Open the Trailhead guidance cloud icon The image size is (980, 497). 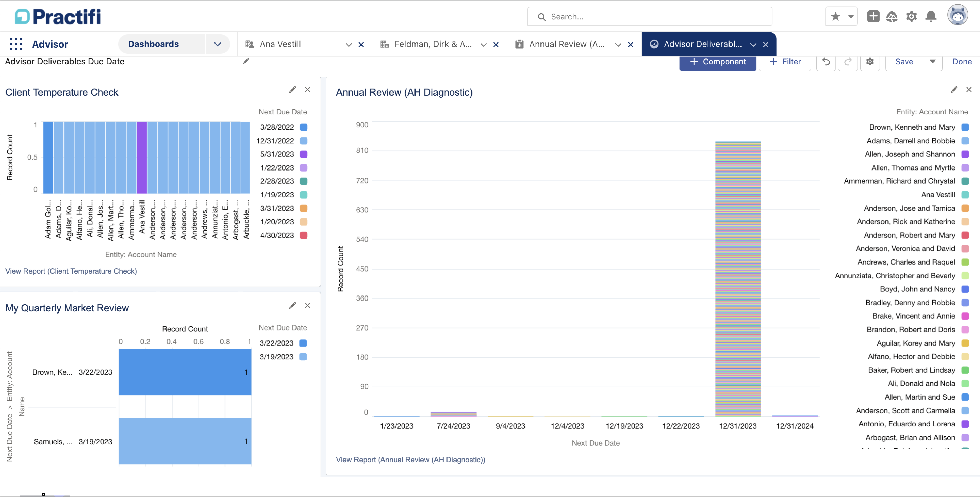coord(892,16)
